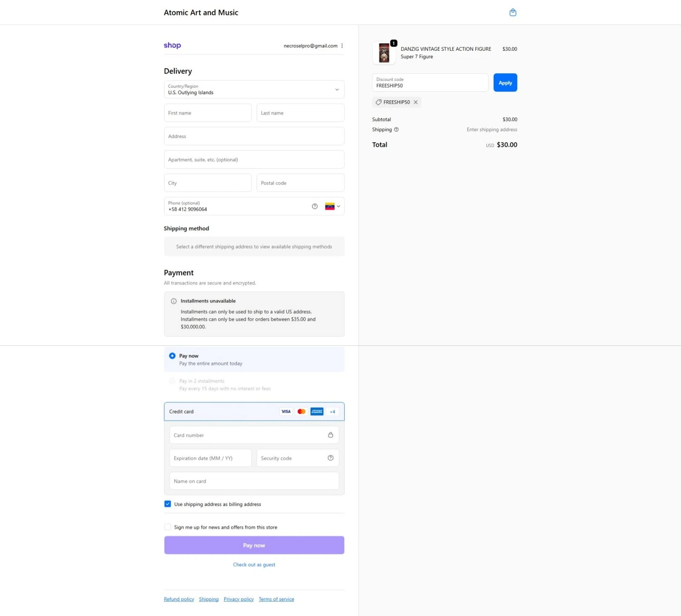The height and width of the screenshot is (616, 681).
Task: Click the Card number field
Action: click(254, 435)
